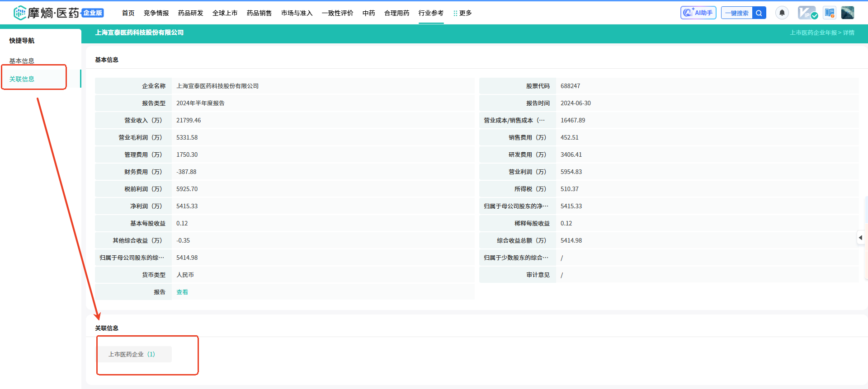The width and height of the screenshot is (868, 389).
Task: Jump to 基本信息 in quick navigation
Action: (22, 61)
